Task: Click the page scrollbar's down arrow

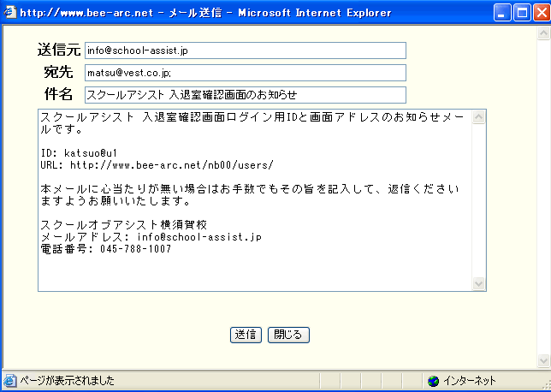Action: click(x=543, y=360)
